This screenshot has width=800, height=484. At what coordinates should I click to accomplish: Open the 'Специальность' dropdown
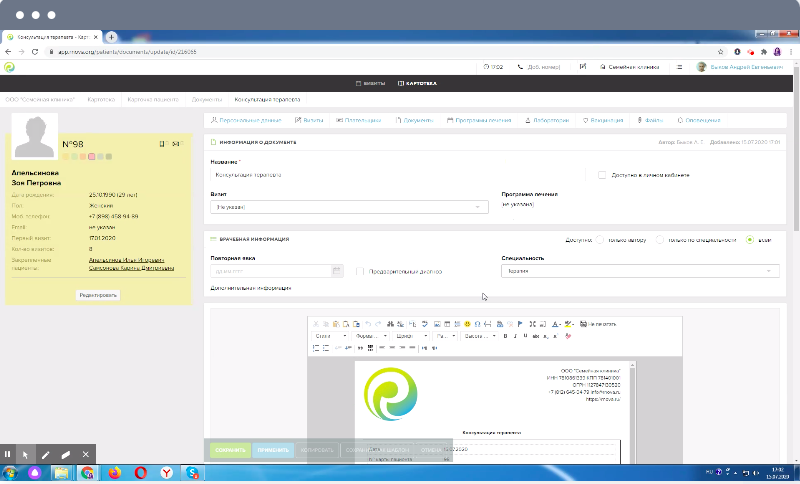pos(640,271)
